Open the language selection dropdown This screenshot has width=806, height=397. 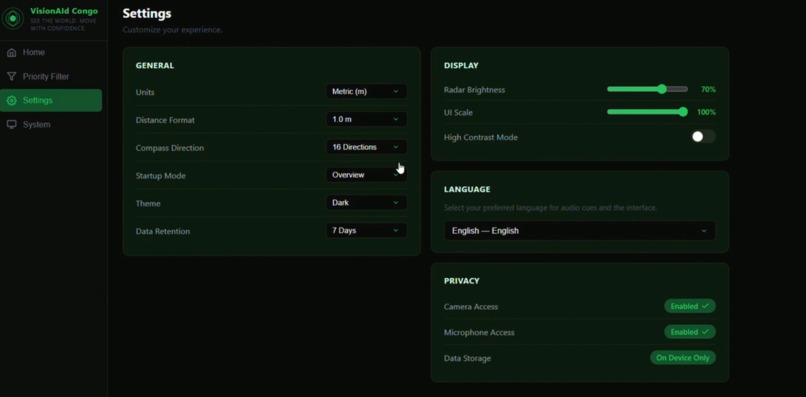click(579, 231)
